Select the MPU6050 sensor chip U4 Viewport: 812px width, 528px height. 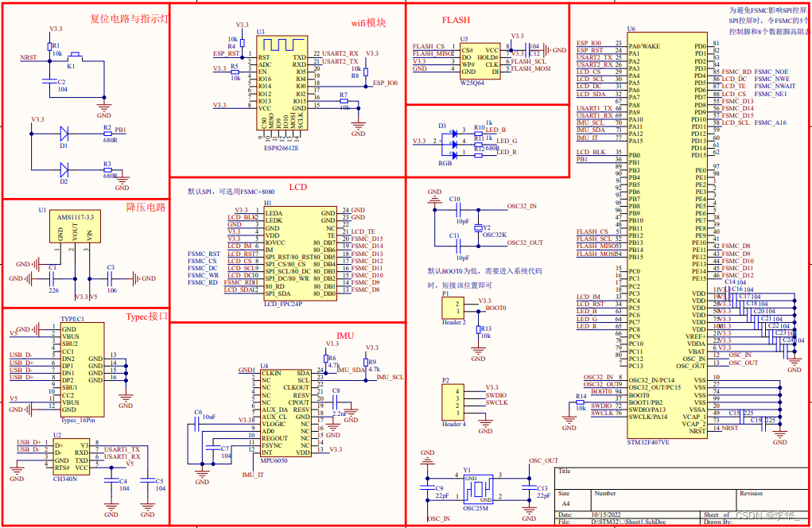point(286,413)
